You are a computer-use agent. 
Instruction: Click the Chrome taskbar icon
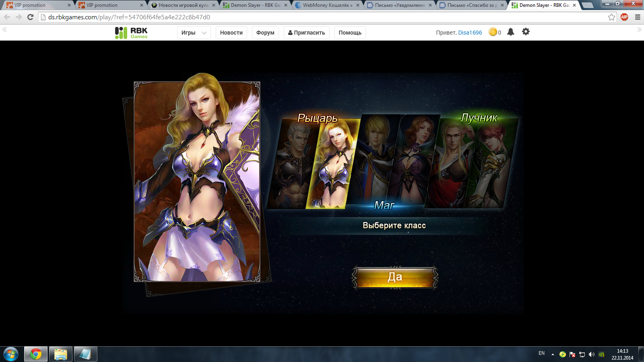click(x=36, y=354)
